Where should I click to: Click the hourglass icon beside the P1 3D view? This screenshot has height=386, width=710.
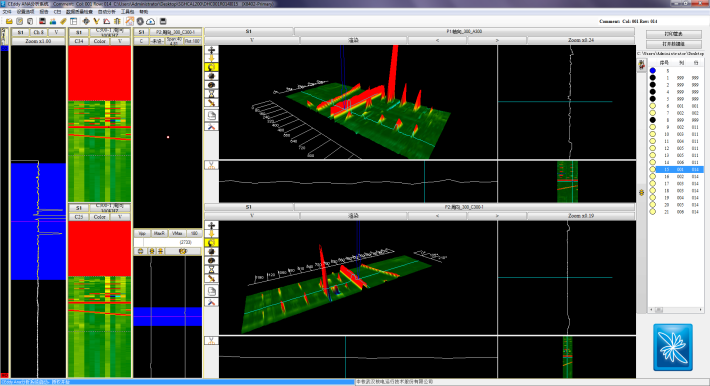[211, 94]
